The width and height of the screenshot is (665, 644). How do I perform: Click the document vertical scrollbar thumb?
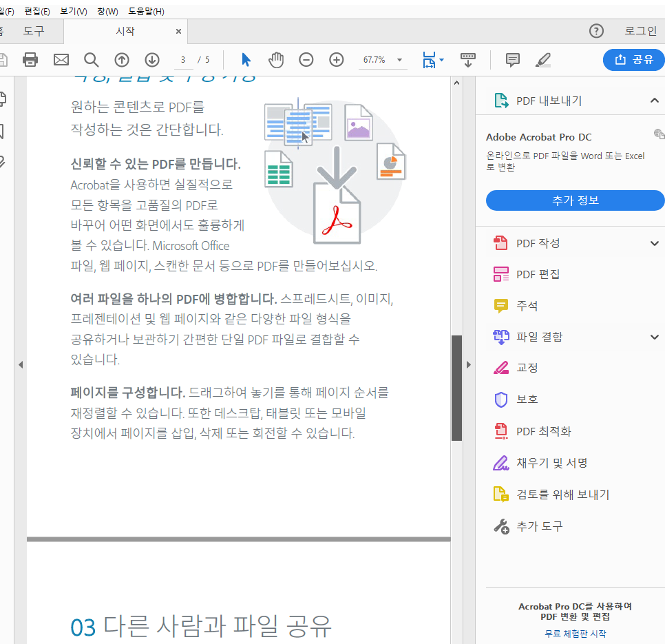457,388
